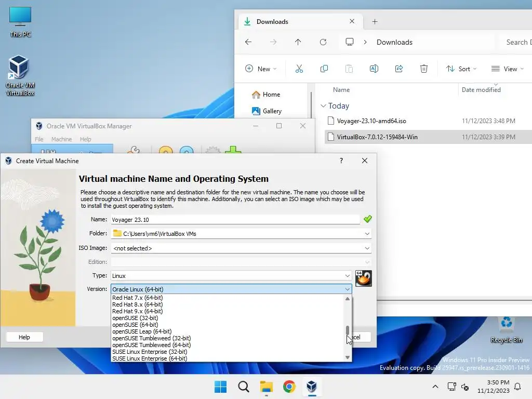532x399 pixels.
Task: Open Machine menu in VirtualBox Manager
Action: [61, 139]
